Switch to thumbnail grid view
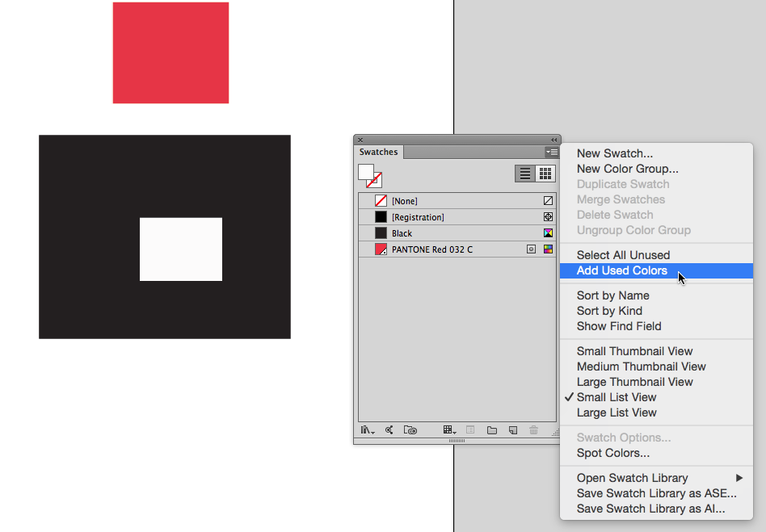 click(x=546, y=173)
